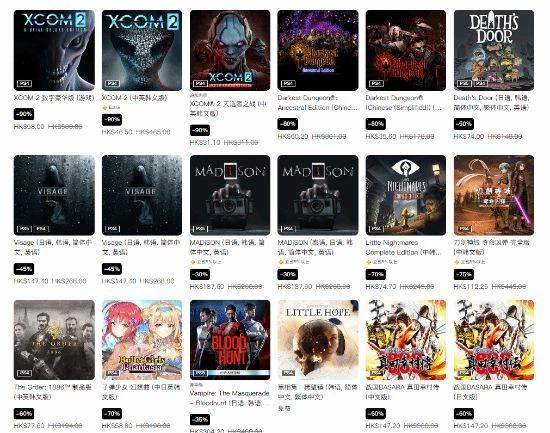Select the Little Nightmares Complete Edition cover
Viewport: 550px width, 433px height.
point(405,195)
